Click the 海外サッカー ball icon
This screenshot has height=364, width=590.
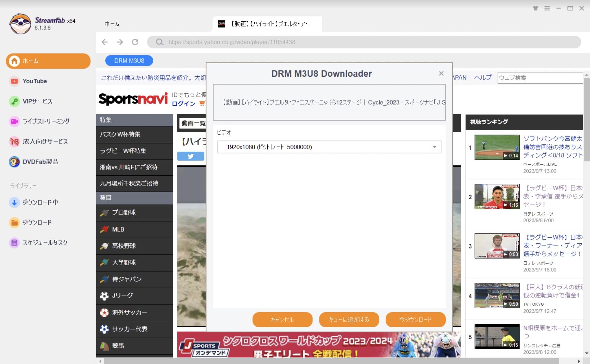(104, 313)
